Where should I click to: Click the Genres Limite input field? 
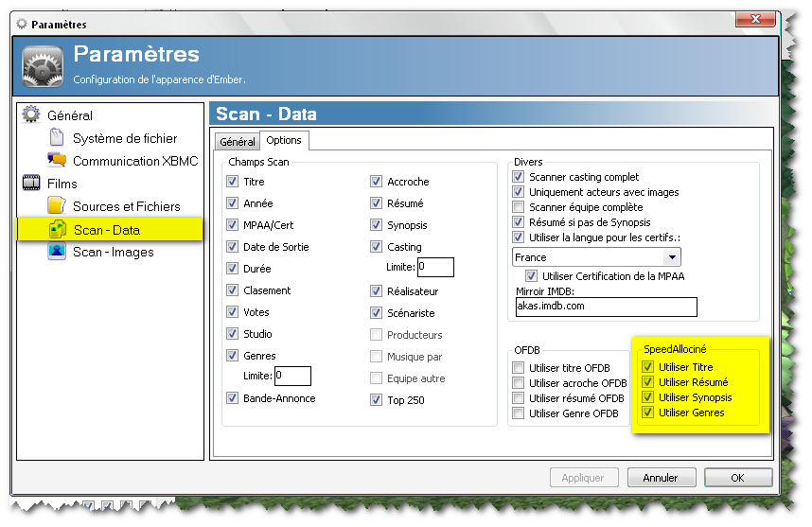292,376
